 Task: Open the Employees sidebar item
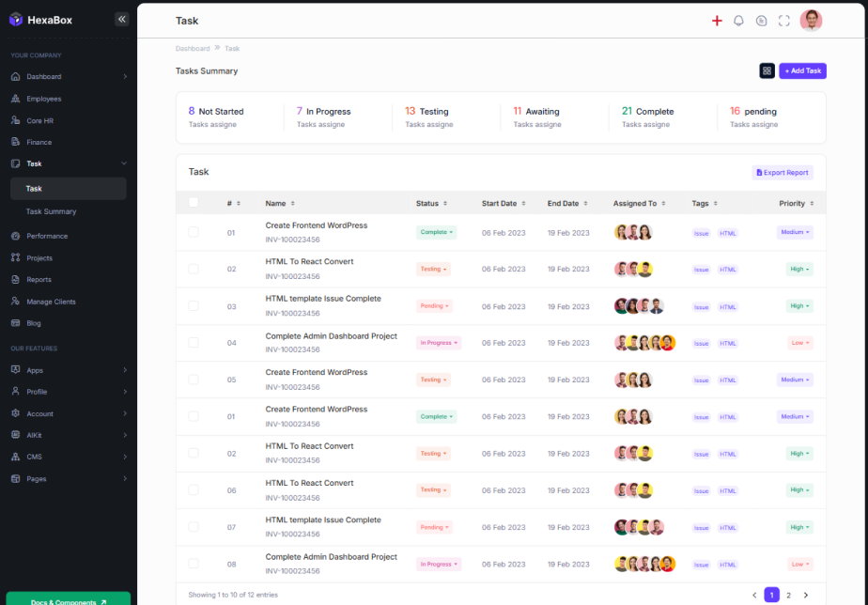[x=43, y=99]
